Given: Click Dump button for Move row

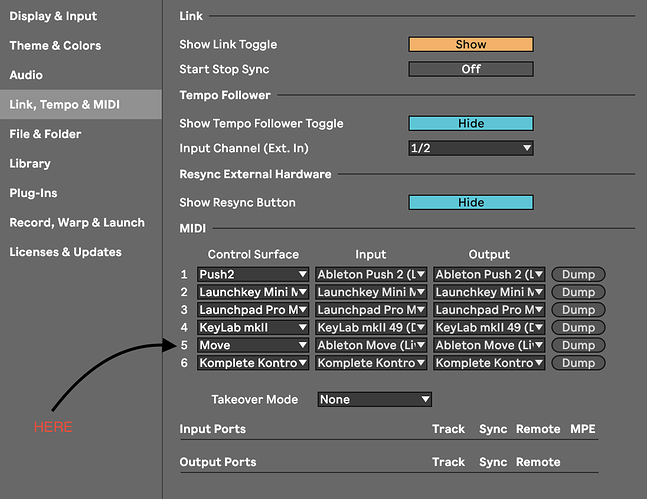Looking at the screenshot, I should click(578, 345).
